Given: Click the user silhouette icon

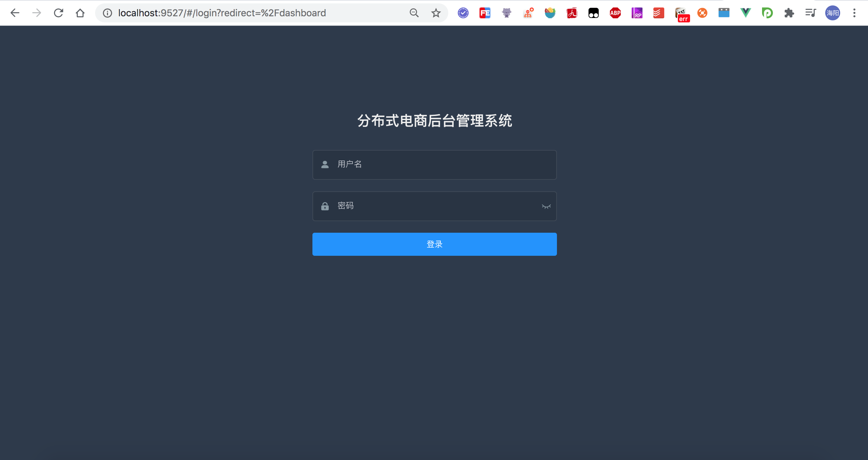Looking at the screenshot, I should pos(325,165).
